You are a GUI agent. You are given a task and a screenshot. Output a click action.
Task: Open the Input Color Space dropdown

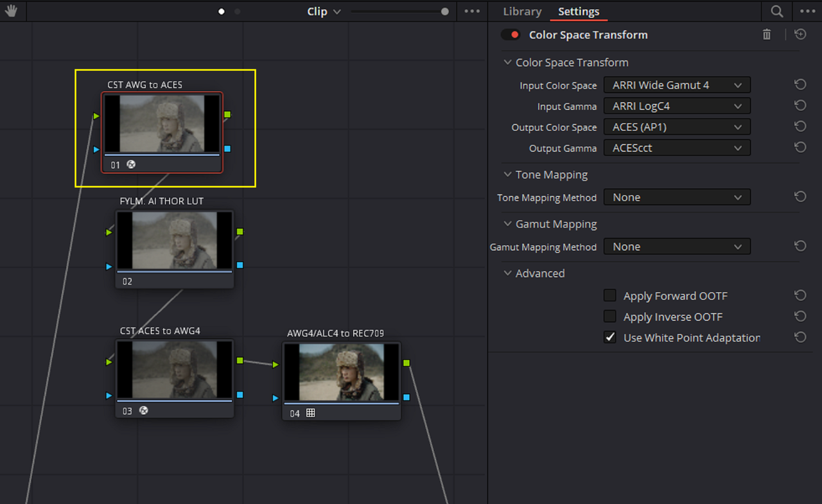coord(677,85)
